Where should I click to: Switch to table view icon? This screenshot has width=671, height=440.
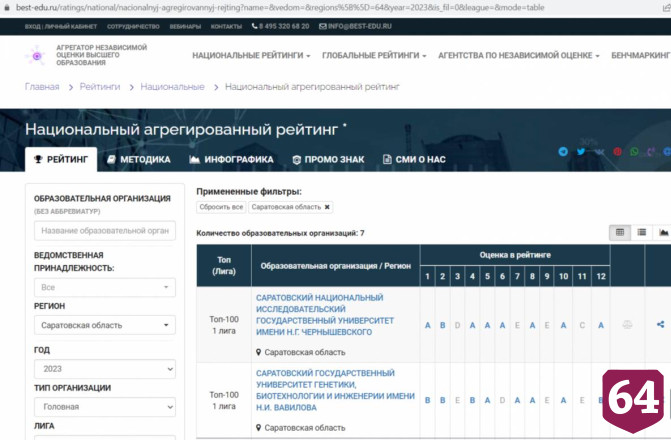[620, 232]
